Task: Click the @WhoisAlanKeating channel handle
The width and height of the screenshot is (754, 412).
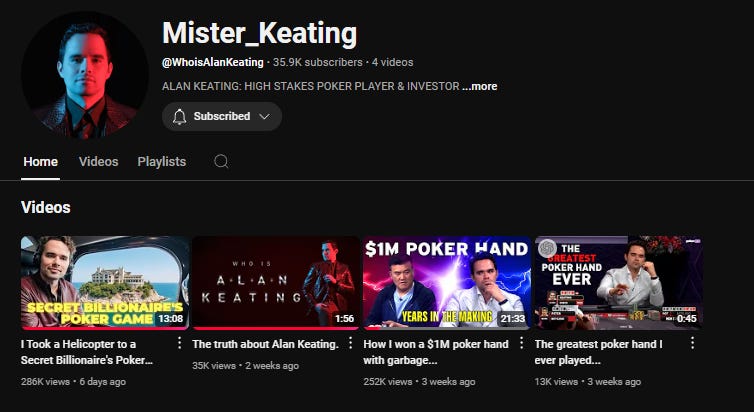Action: coord(213,62)
